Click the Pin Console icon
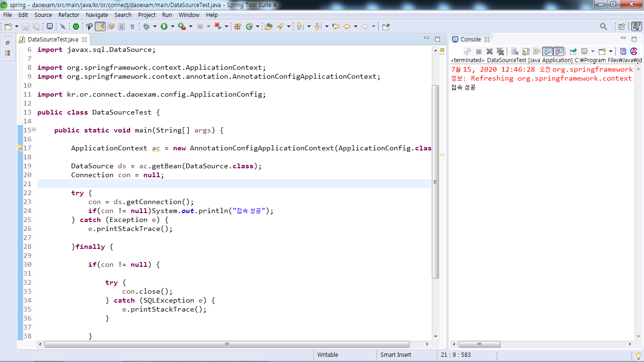The height and width of the screenshot is (362, 644). pyautogui.click(x=573, y=51)
